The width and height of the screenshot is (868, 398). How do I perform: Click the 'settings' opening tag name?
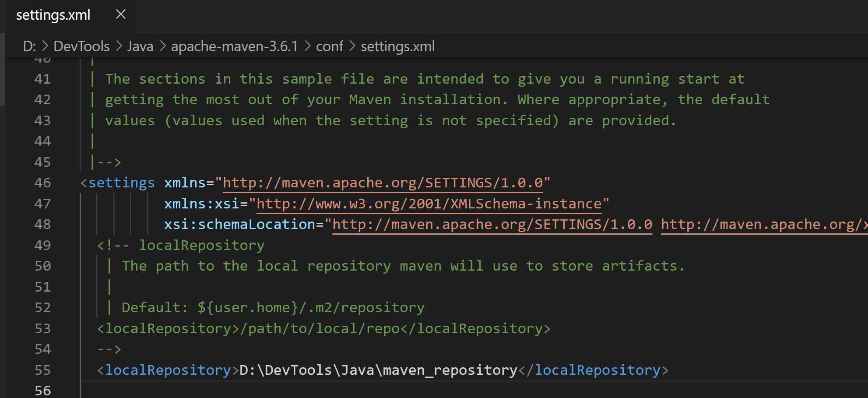click(x=121, y=183)
